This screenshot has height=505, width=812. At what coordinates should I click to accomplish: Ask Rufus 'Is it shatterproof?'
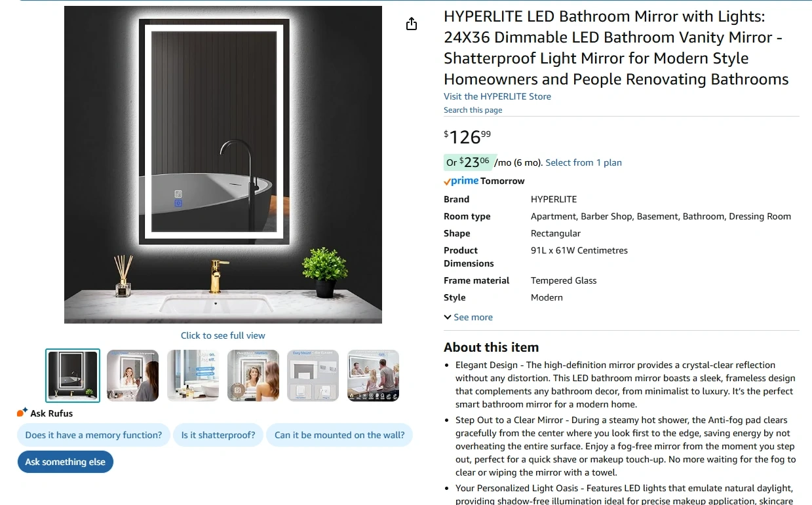click(x=218, y=435)
